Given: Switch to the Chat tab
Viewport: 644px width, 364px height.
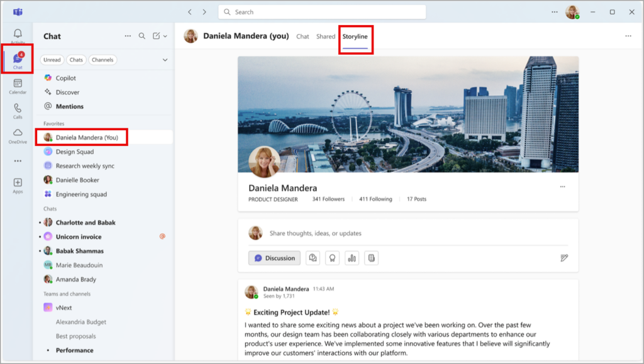Looking at the screenshot, I should click(303, 36).
